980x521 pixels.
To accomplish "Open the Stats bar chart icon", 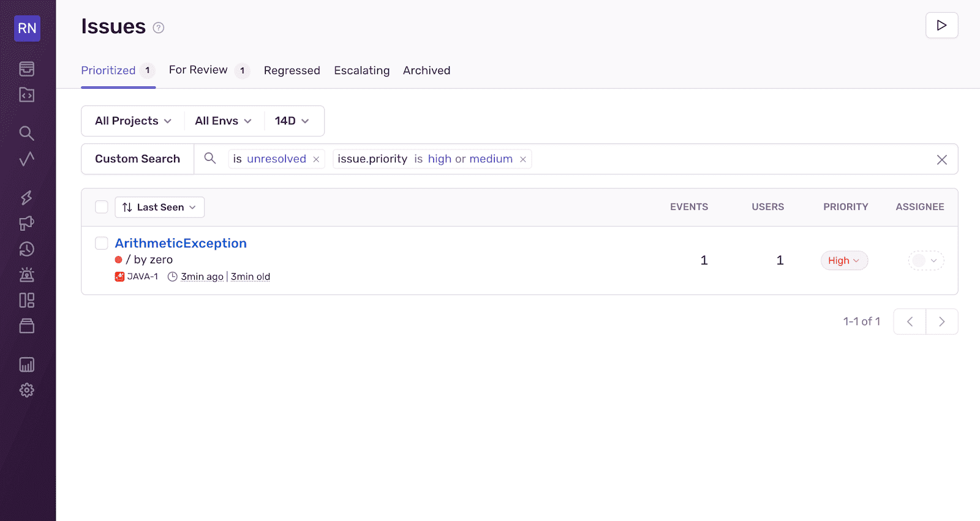I will point(27,365).
